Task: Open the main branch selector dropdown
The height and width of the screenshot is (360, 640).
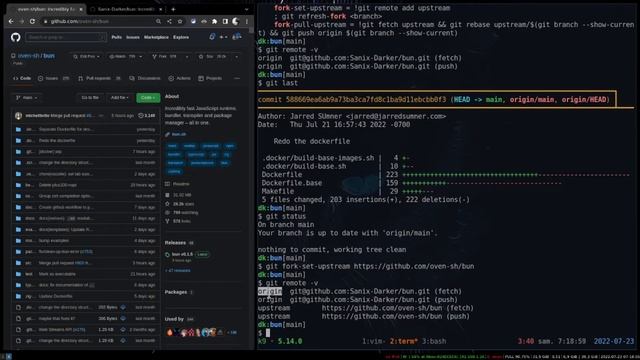Action: 27,98
